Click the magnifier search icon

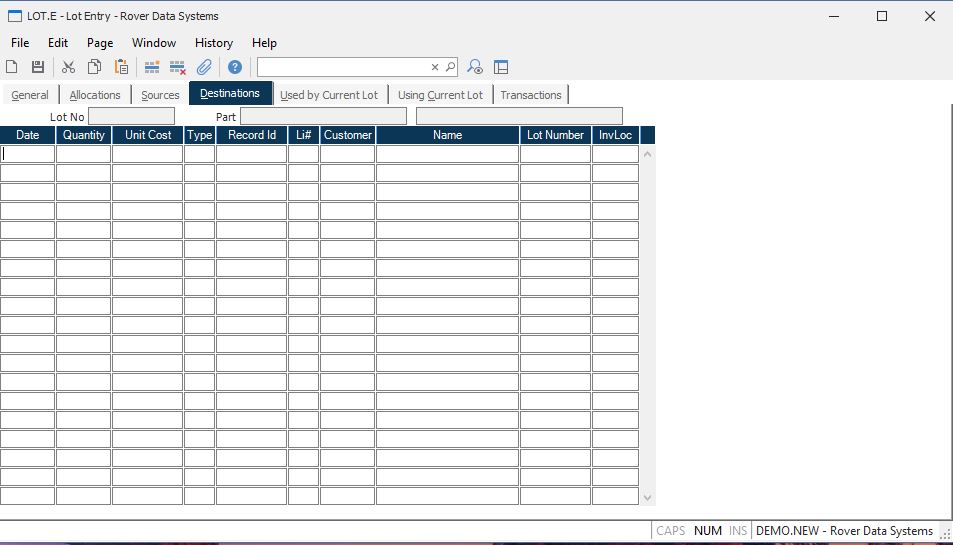[x=450, y=67]
